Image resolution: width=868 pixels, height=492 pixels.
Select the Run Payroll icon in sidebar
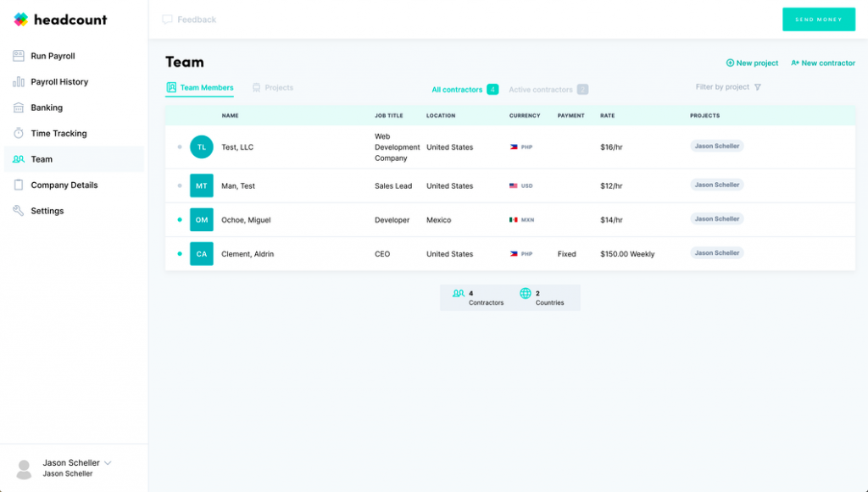pos(19,55)
